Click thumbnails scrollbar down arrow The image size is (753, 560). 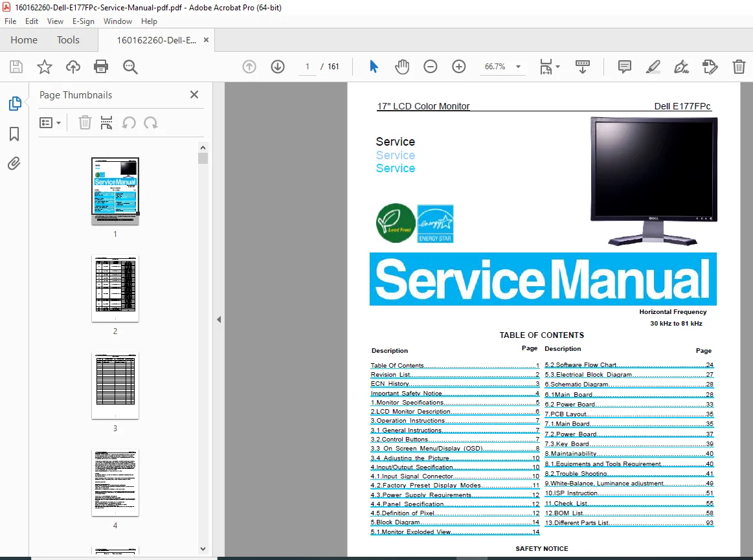(x=203, y=548)
